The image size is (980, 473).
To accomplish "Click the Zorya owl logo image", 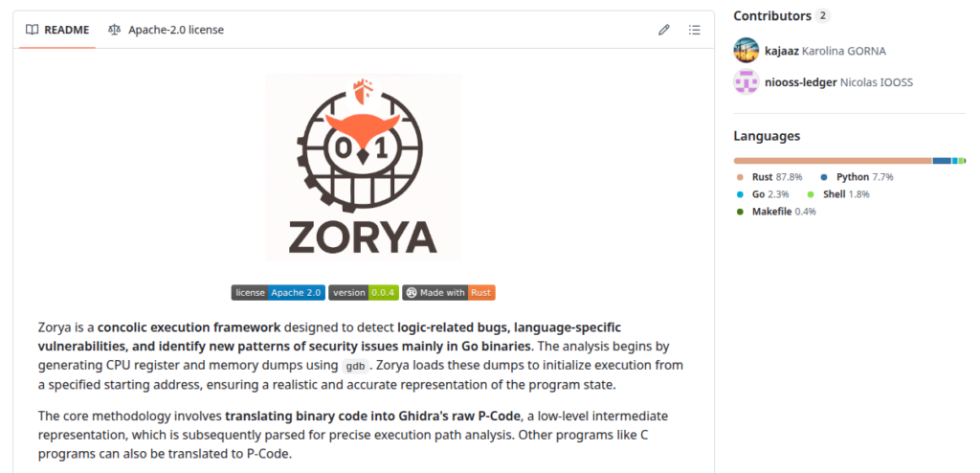I will (x=364, y=167).
